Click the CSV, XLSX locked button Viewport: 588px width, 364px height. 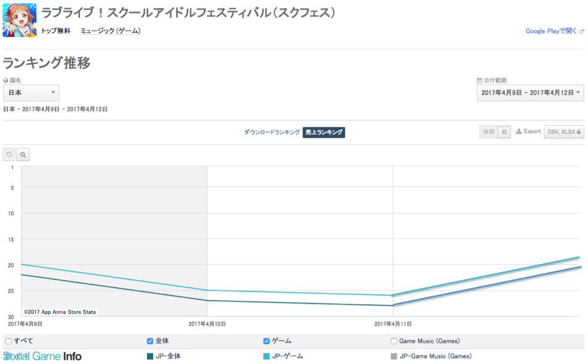pyautogui.click(x=564, y=132)
